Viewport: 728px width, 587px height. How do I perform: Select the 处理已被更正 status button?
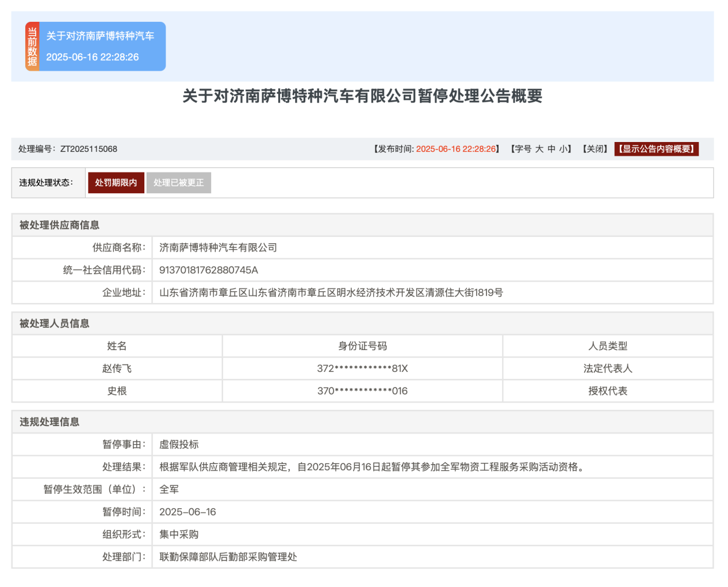click(178, 183)
